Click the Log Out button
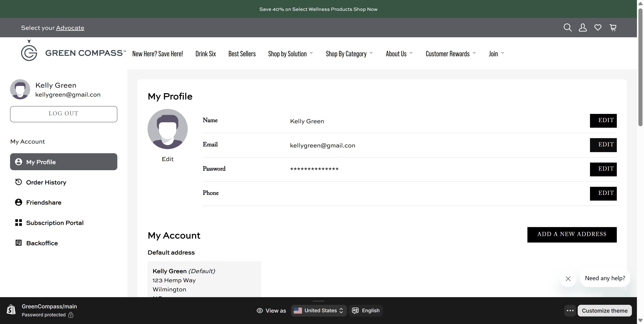Image resolution: width=644 pixels, height=324 pixels. (64, 114)
